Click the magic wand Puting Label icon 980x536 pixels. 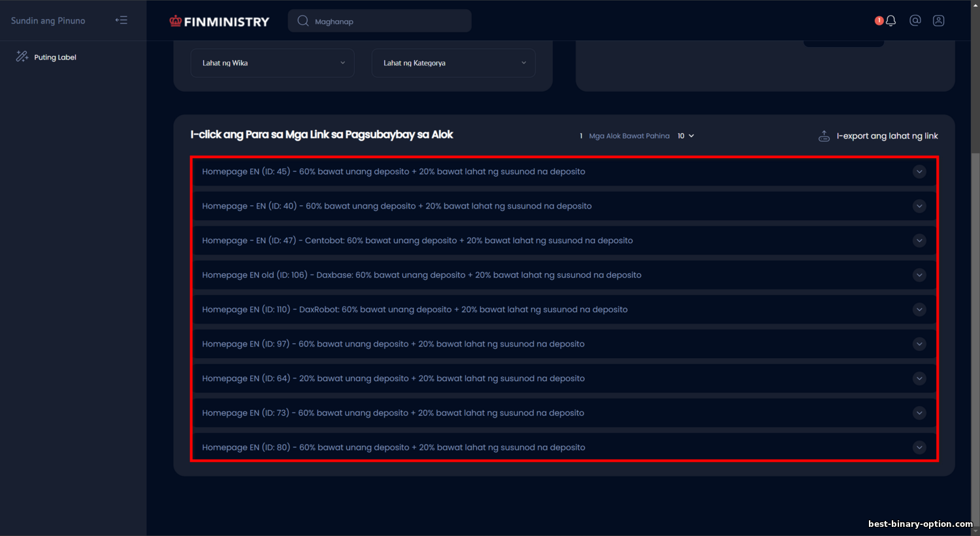coord(22,57)
